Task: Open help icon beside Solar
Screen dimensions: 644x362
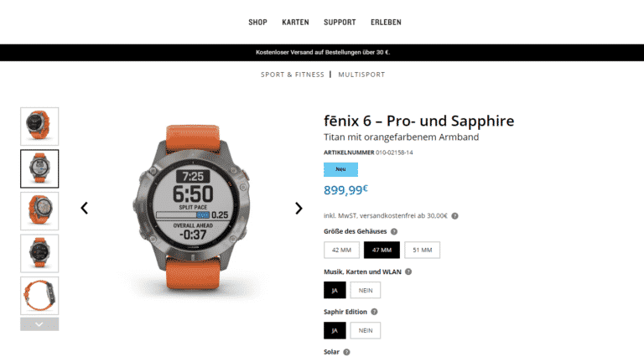Action: (346, 352)
